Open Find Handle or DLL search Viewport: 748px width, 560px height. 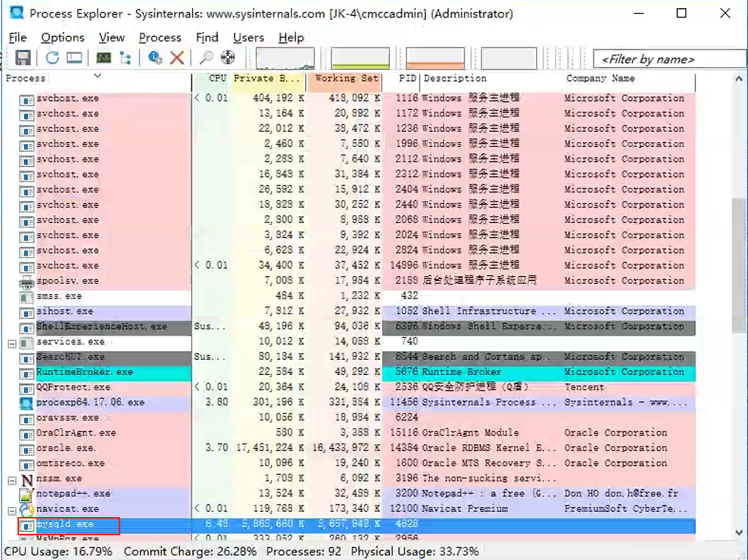point(206,57)
